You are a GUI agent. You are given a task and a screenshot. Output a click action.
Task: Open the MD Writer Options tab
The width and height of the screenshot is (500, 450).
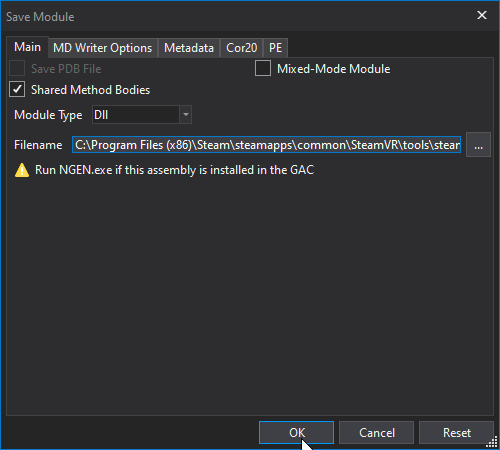coord(103,48)
